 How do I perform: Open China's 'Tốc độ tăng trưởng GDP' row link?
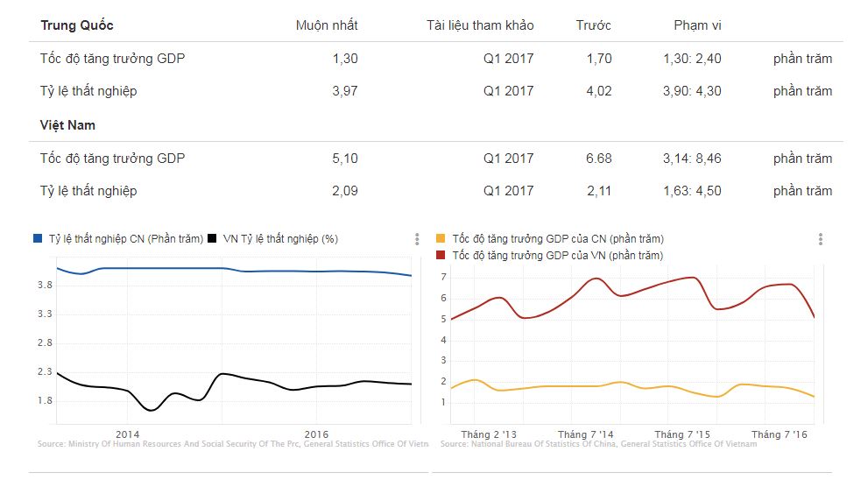(112, 59)
